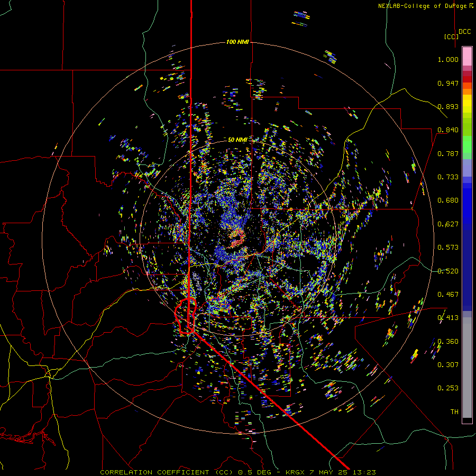Screen dimensions: 476x476
Task: Click the 0.733 color scale value
Action: coord(448,177)
